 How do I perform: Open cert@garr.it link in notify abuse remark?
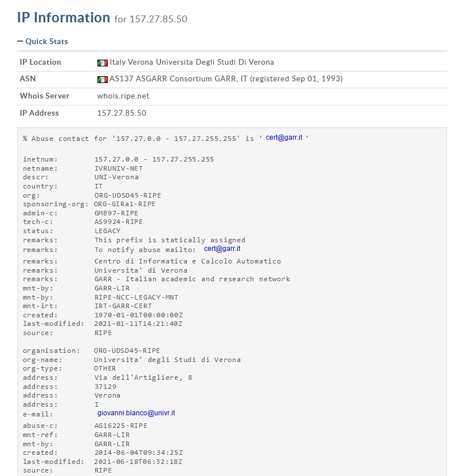coord(222,249)
